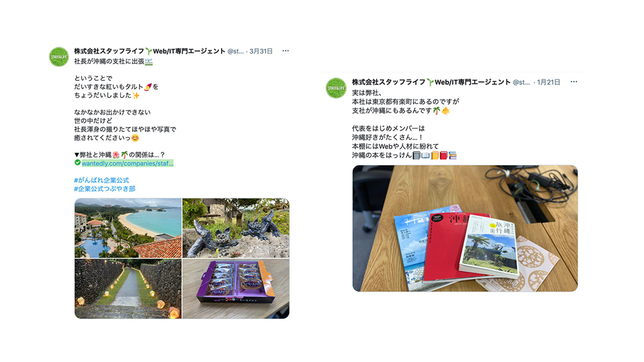The image size is (644, 362).
Task: Open the Staff&Life avatar on January 21 tweet
Action: coord(336,88)
